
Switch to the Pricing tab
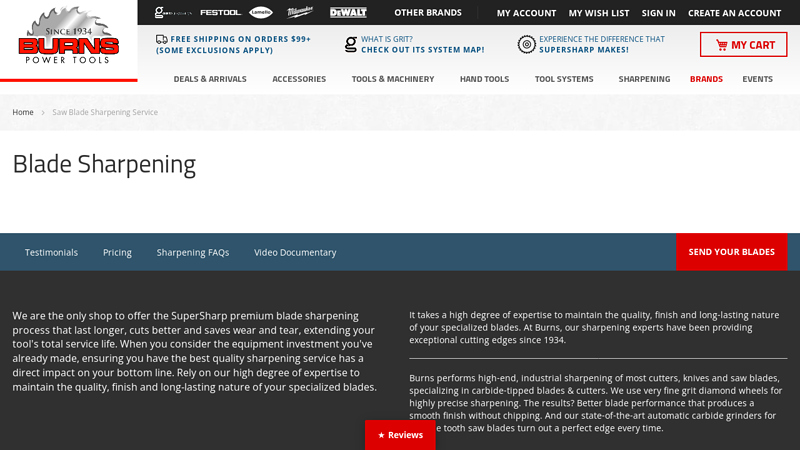(117, 252)
